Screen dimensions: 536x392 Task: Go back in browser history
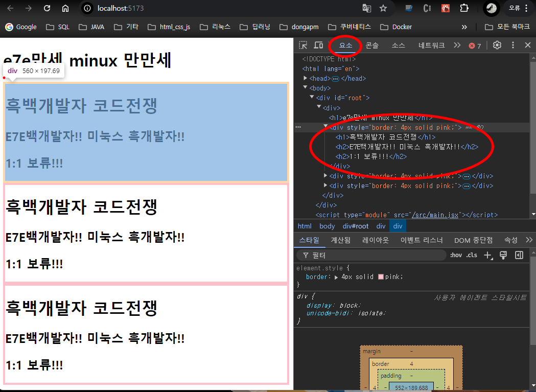(x=10, y=8)
